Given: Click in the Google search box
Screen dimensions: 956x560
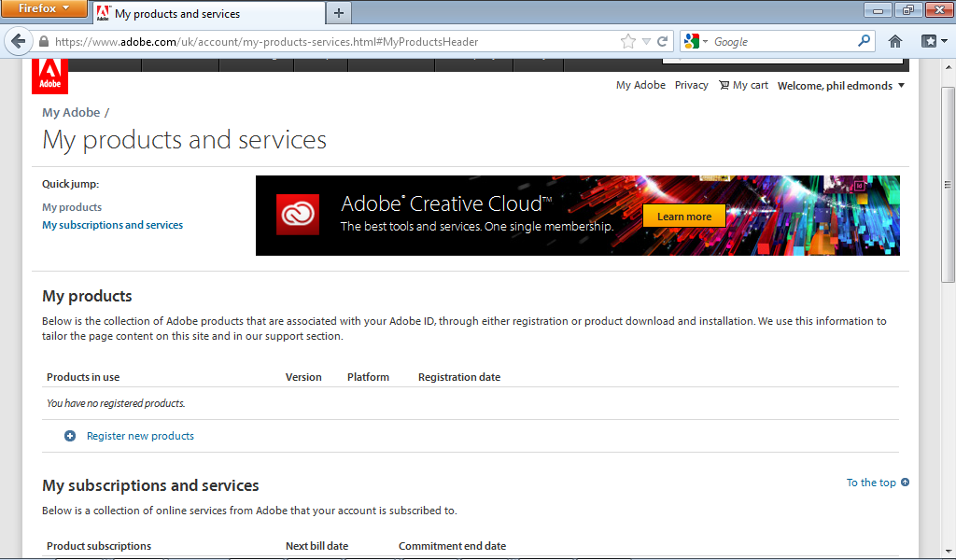Looking at the screenshot, I should 783,41.
